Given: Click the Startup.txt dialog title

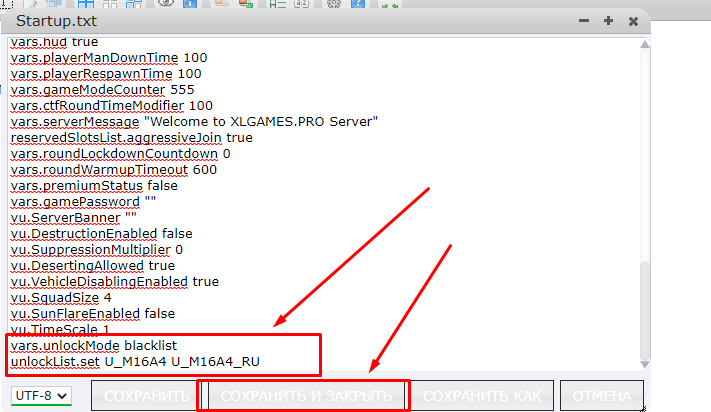Looking at the screenshot, I should pyautogui.click(x=56, y=21).
